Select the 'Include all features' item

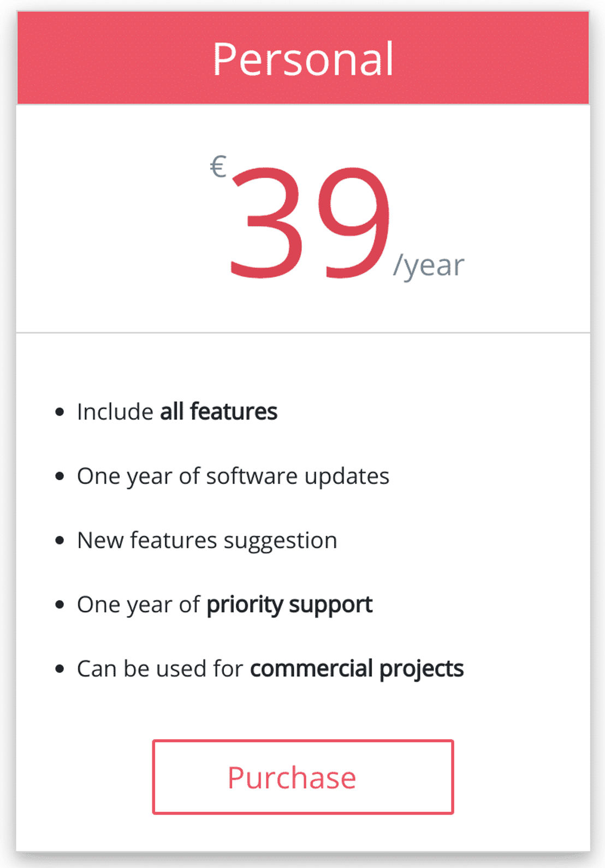[x=177, y=411]
